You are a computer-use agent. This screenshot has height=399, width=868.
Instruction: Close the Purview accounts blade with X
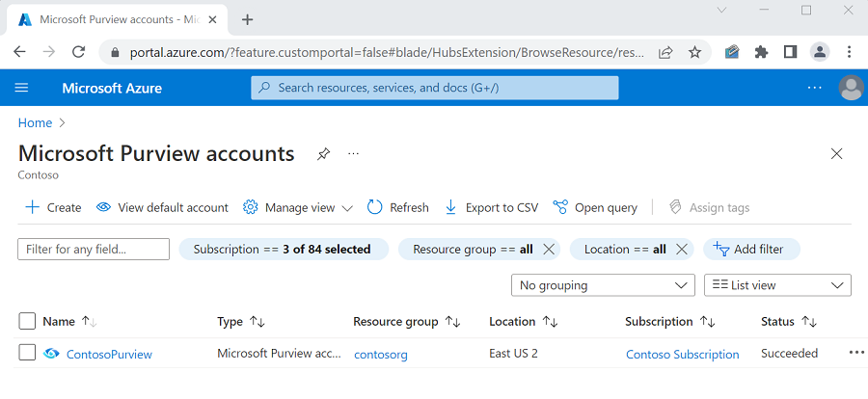(x=836, y=154)
